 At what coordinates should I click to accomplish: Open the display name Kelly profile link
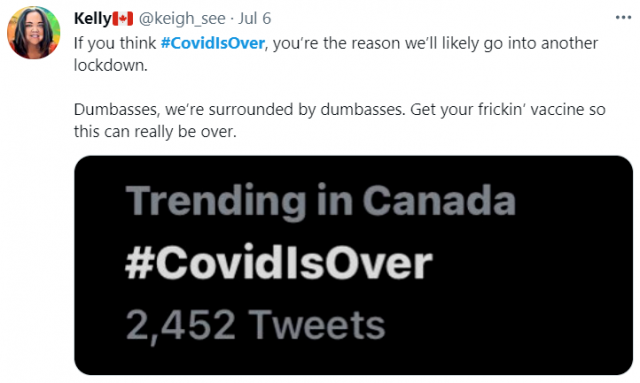coord(93,19)
